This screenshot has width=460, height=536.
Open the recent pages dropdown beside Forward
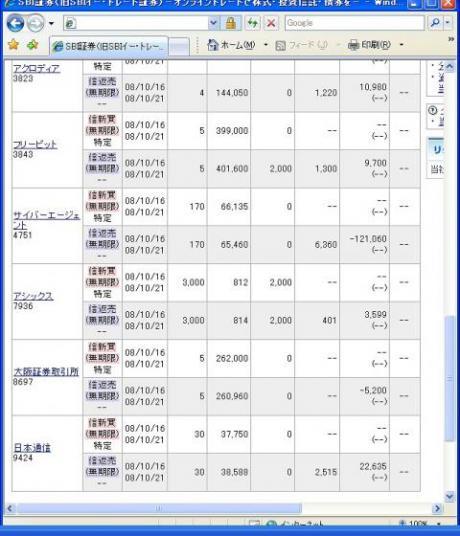pos(51,24)
